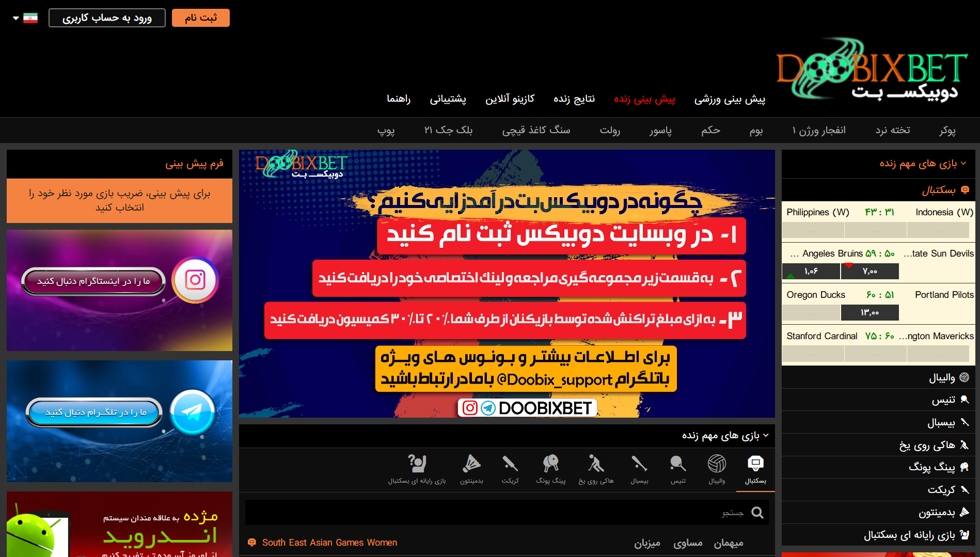Click the ثبت نام register button

(201, 18)
